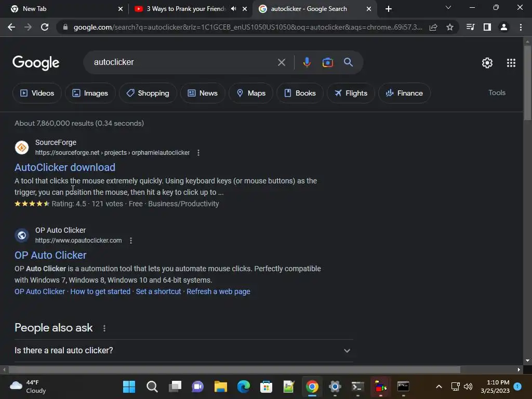
Task: Open the tab search dropdown arrow
Action: 448,7
